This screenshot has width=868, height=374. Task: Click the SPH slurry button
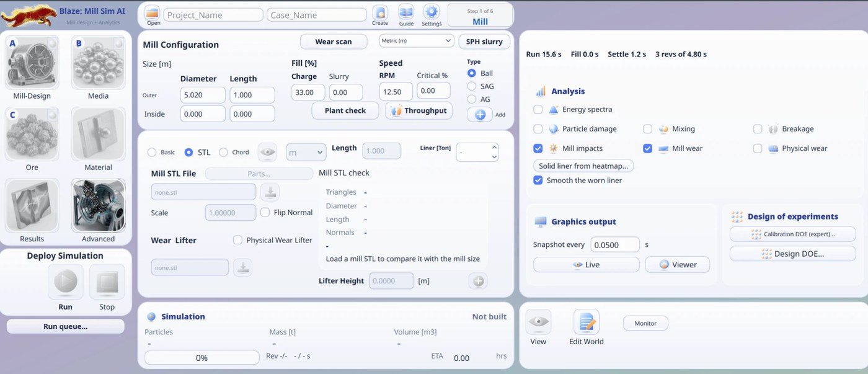484,42
